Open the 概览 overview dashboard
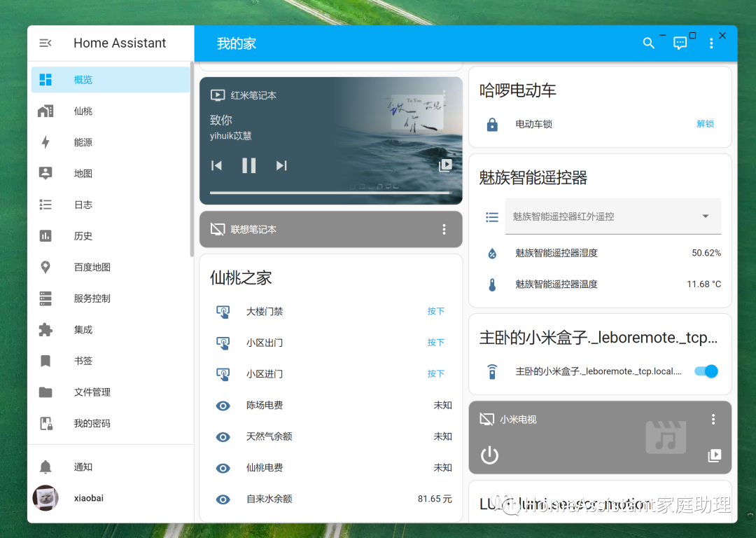756x538 pixels. tap(111, 80)
